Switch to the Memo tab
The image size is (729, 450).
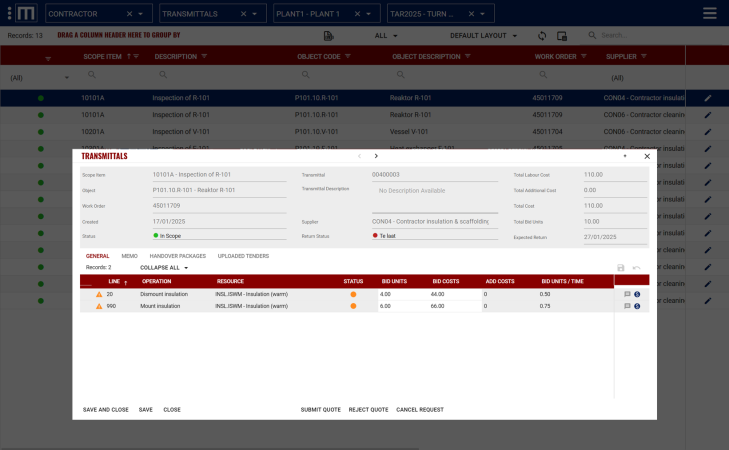click(130, 256)
